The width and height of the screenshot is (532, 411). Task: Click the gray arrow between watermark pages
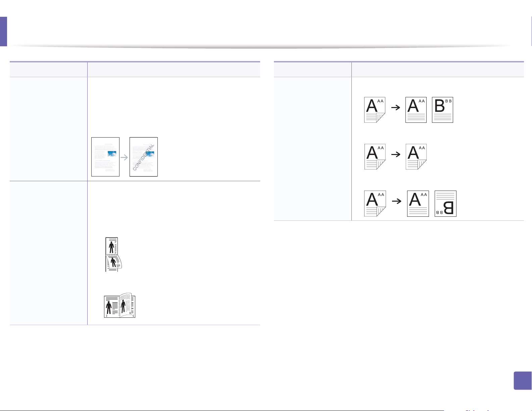125,157
